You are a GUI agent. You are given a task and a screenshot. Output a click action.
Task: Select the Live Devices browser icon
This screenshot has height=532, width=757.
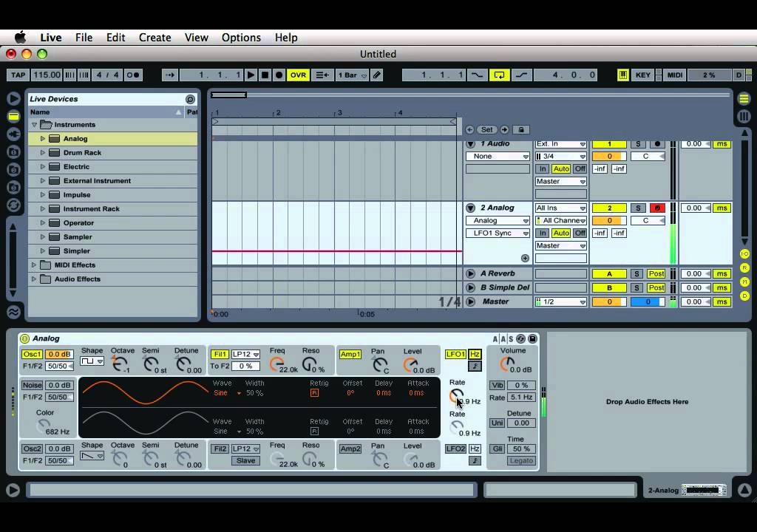click(13, 116)
